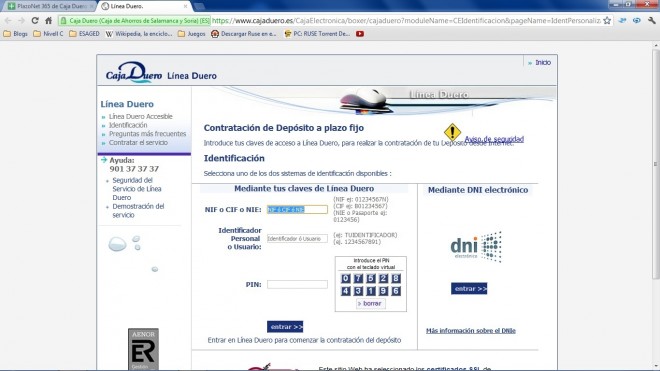Image resolution: width=660 pixels, height=371 pixels.
Task: Open the YouTube bookmark icon
Action: (360, 34)
